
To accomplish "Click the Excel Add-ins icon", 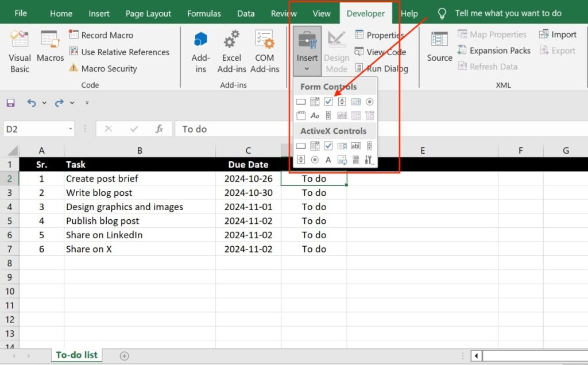I will (231, 51).
